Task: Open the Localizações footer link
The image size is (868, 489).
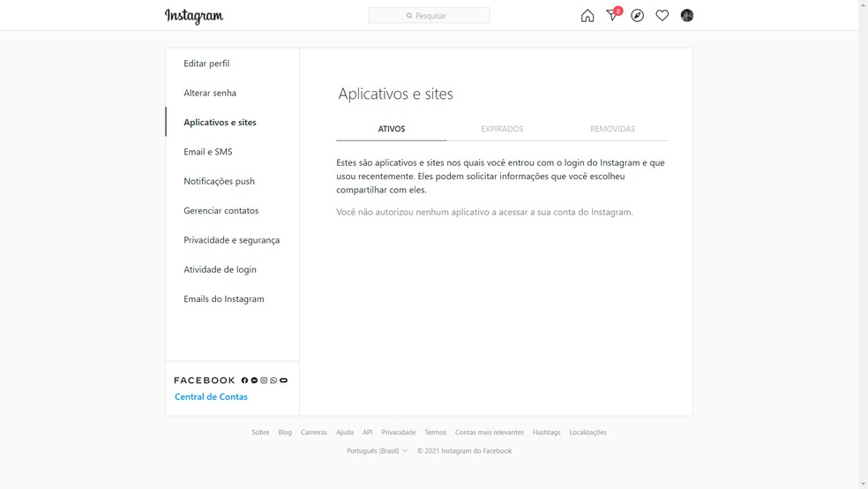Action: (x=587, y=432)
